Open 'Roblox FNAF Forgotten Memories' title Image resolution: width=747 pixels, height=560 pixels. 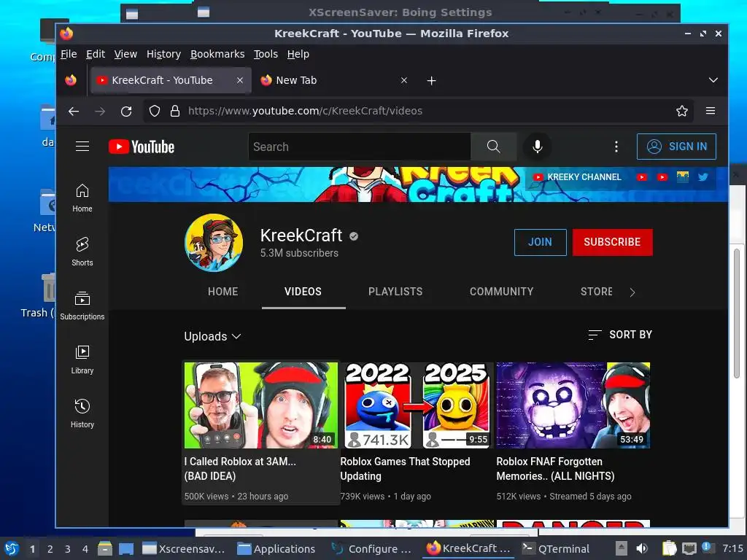pyautogui.click(x=555, y=469)
